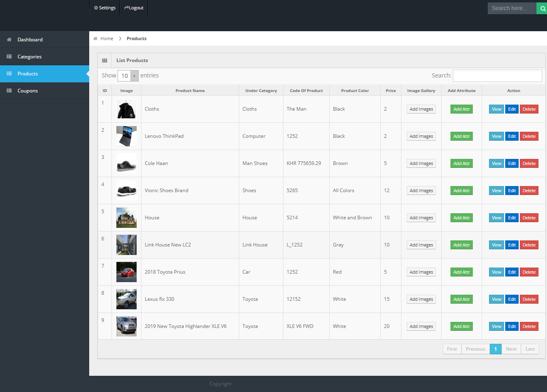Screen dimensions: 547x392
Task: Open Products in the sidebar menu
Action: (x=28, y=74)
